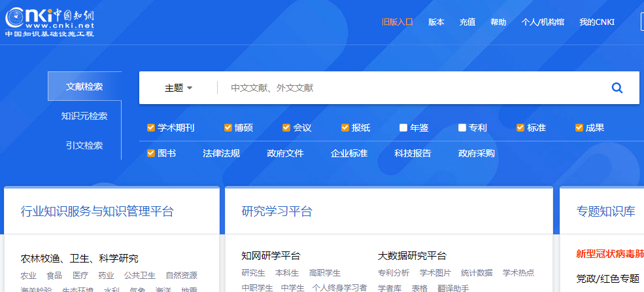Toggle the 标准 checkbox
The image size is (644, 292).
coord(520,128)
